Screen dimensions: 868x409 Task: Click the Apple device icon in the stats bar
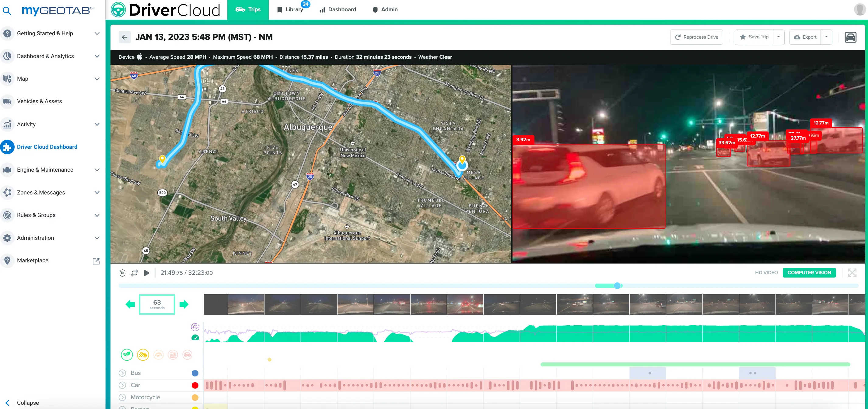pyautogui.click(x=139, y=57)
